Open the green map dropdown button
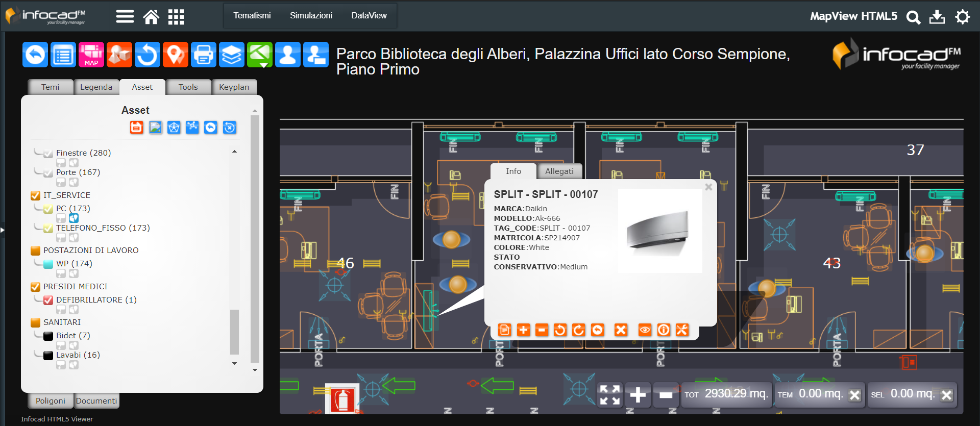This screenshot has width=980, height=426. 260,55
